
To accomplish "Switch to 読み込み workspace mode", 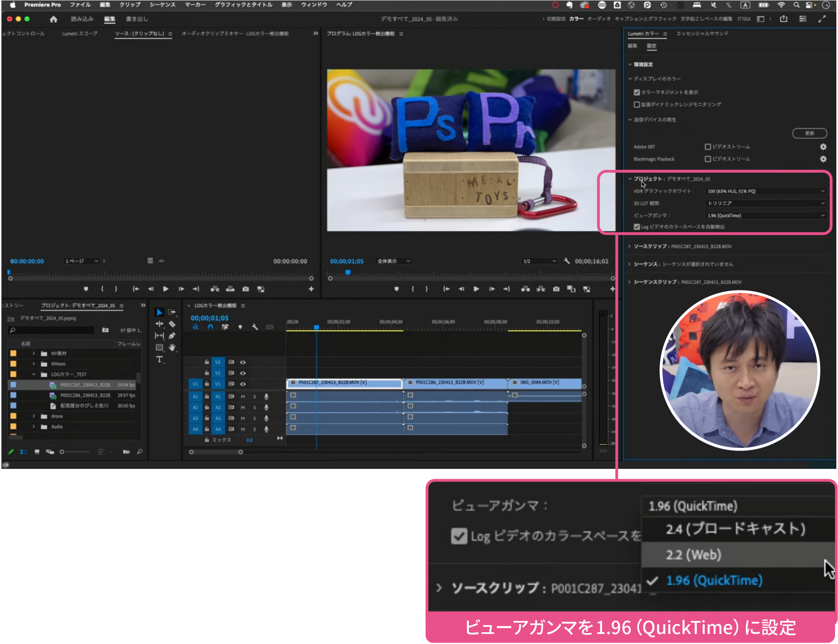I will click(x=82, y=19).
